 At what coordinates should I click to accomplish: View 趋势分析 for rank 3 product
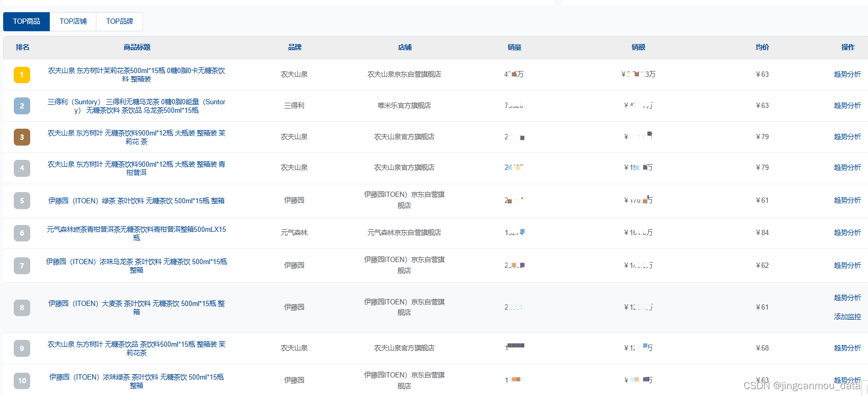coord(847,137)
